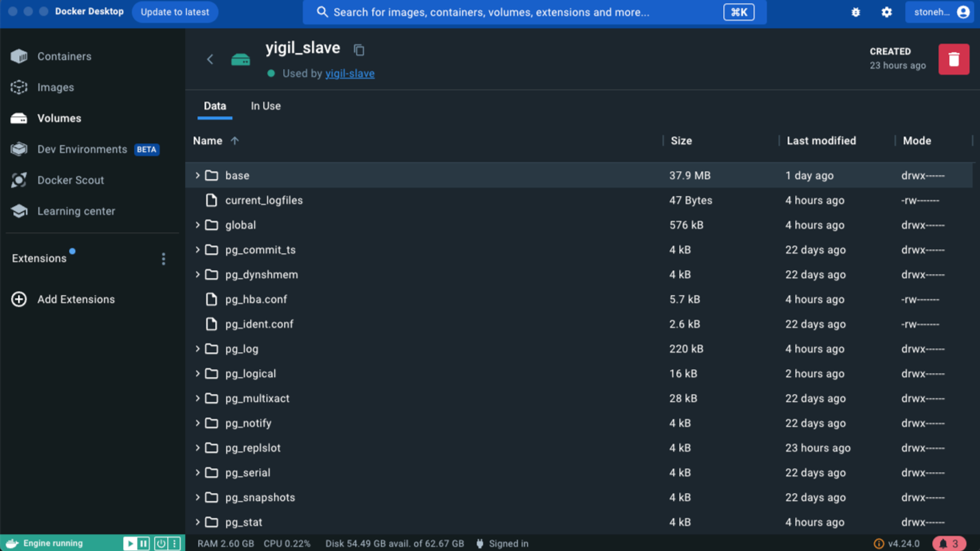Open Dev Environments icon in sidebar

click(19, 149)
